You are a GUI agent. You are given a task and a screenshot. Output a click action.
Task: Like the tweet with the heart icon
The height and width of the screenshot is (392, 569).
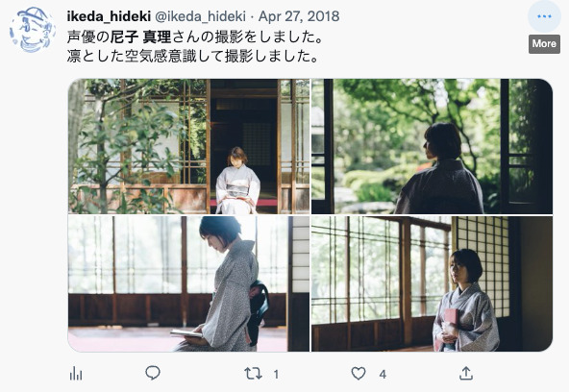point(359,373)
